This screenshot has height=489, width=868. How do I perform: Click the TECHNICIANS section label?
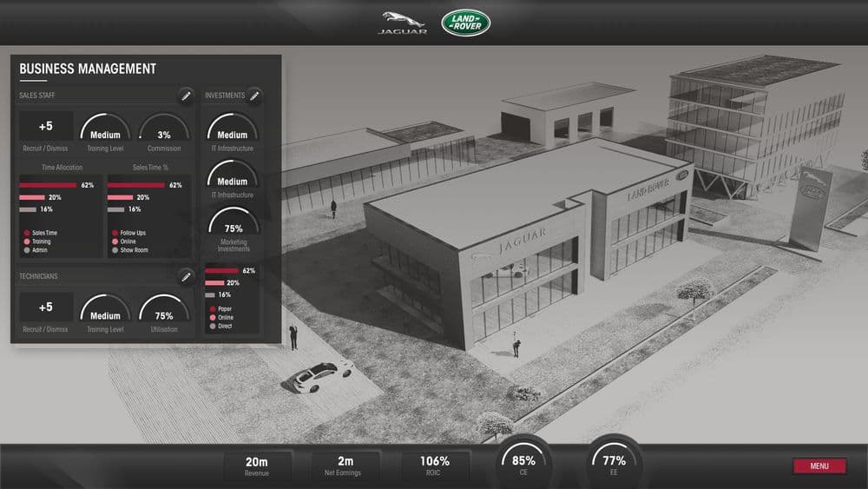39,276
